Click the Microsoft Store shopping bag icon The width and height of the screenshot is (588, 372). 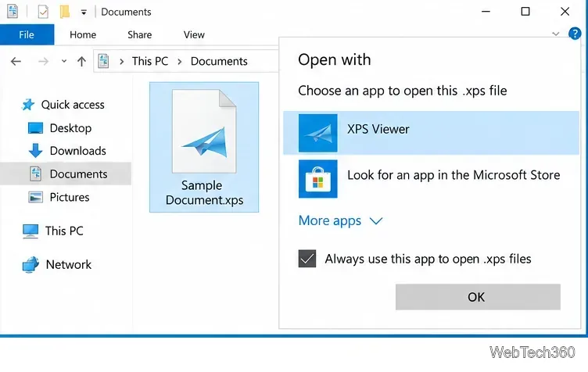(x=318, y=179)
